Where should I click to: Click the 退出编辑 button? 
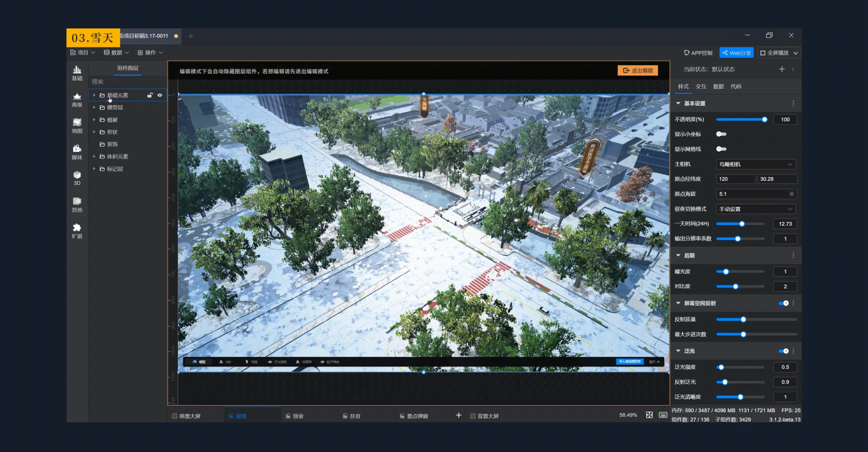click(638, 70)
